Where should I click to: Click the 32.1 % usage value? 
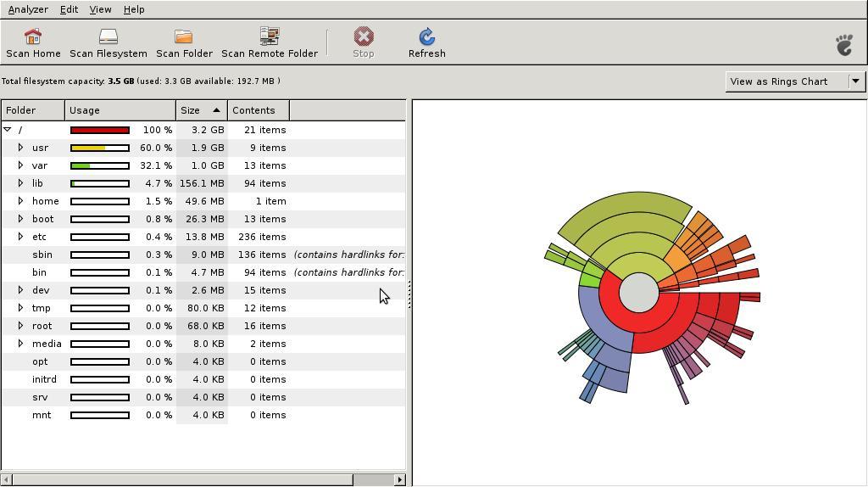(x=156, y=165)
